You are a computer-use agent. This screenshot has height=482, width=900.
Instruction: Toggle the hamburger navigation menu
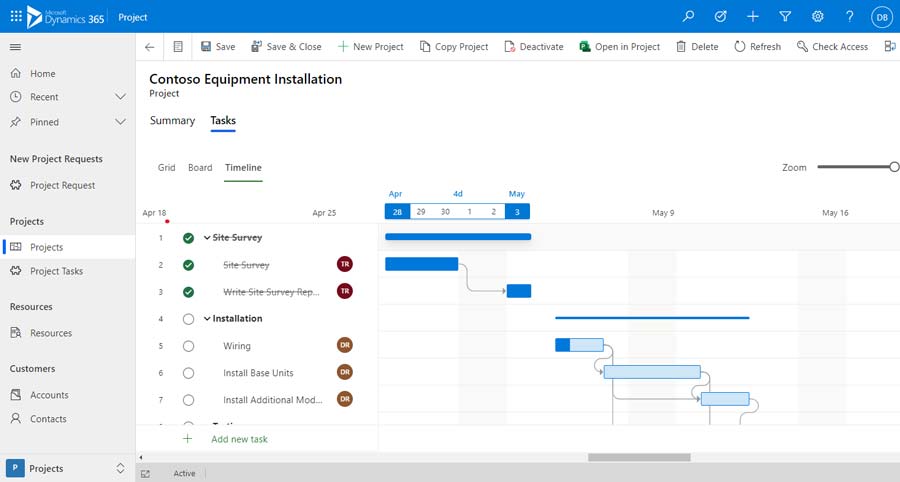15,47
